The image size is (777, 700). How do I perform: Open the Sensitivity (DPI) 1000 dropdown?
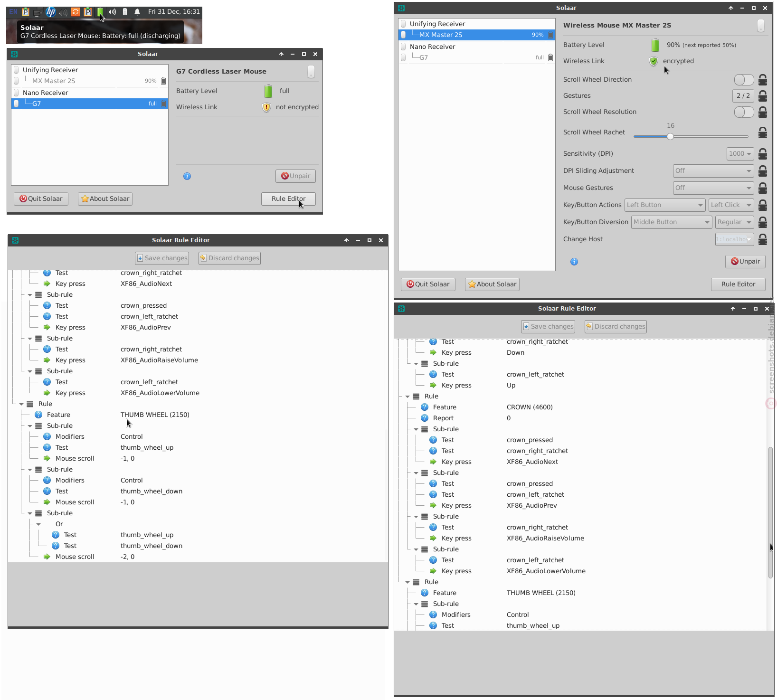740,153
